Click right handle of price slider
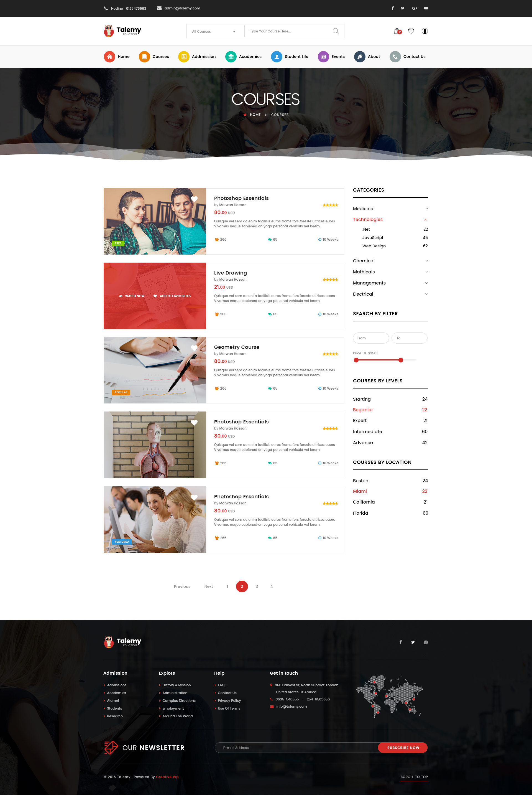The height and width of the screenshot is (795, 532). (401, 360)
